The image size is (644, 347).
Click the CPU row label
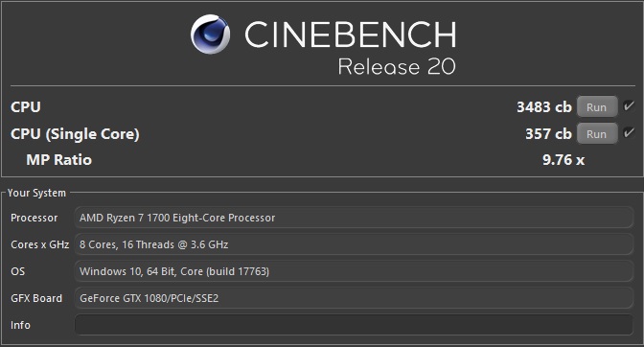26,107
